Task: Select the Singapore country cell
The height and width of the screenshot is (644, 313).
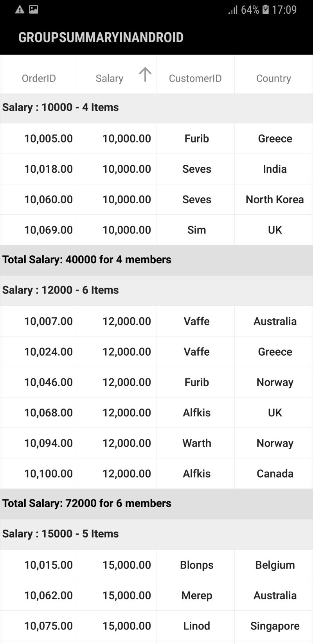Action: (x=275, y=626)
